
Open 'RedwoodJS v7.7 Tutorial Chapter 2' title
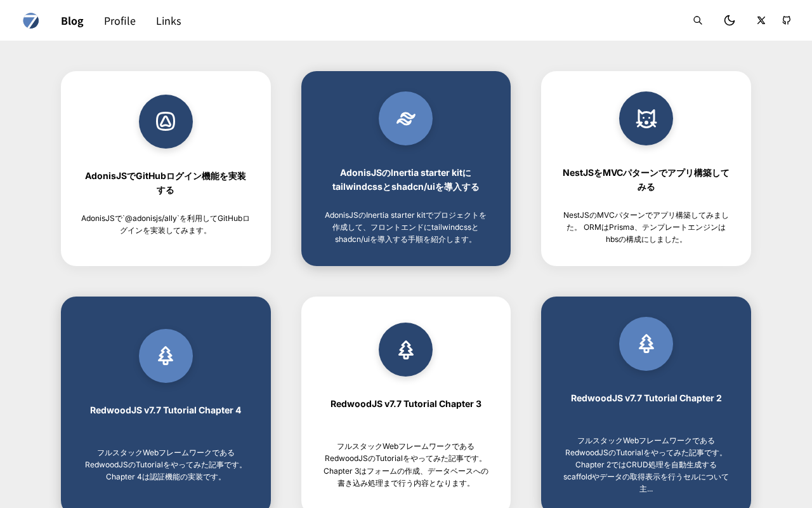[x=646, y=398]
